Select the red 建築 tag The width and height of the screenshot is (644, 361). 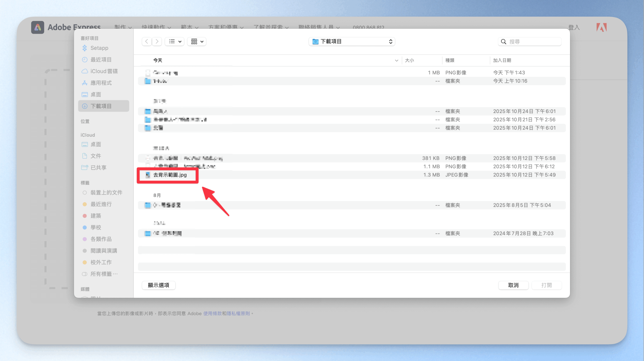pyautogui.click(x=96, y=216)
